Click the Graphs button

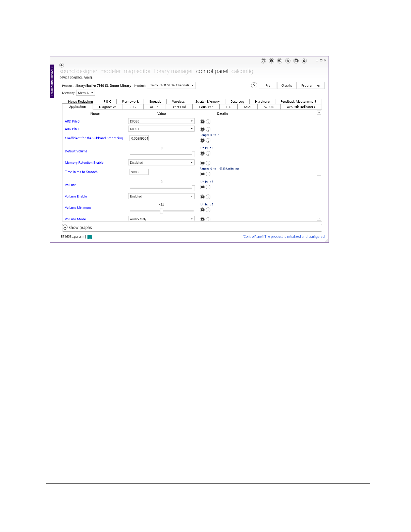287,86
